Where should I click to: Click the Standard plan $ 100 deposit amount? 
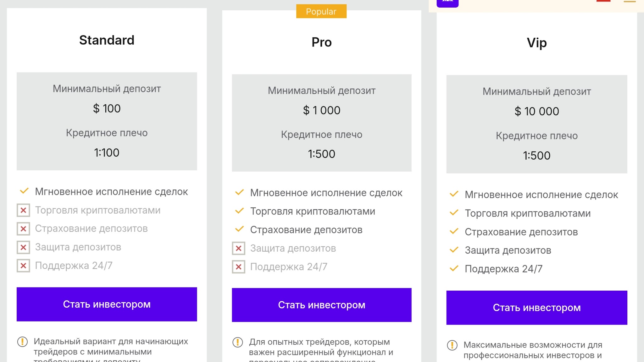pos(107,108)
